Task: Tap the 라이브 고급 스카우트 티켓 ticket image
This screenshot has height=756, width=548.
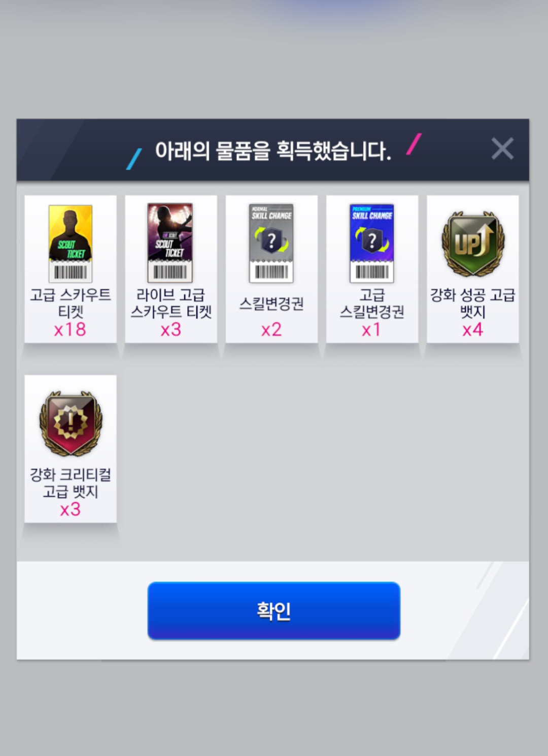Action: point(170,243)
